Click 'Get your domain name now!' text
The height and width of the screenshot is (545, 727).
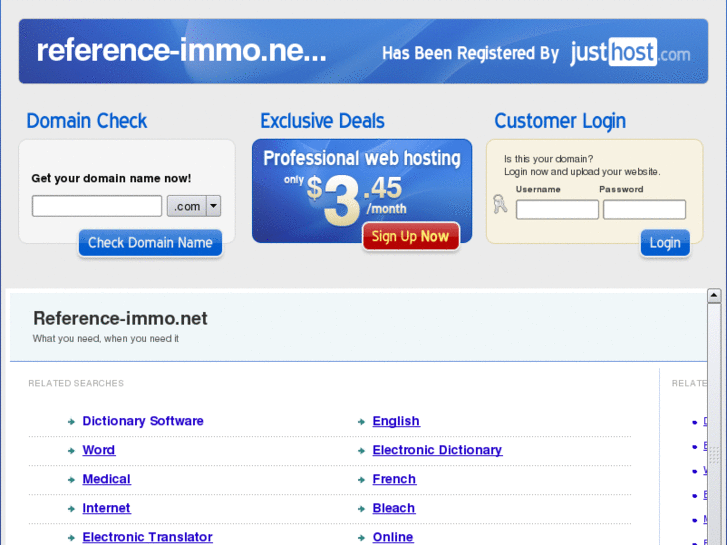[x=111, y=179]
